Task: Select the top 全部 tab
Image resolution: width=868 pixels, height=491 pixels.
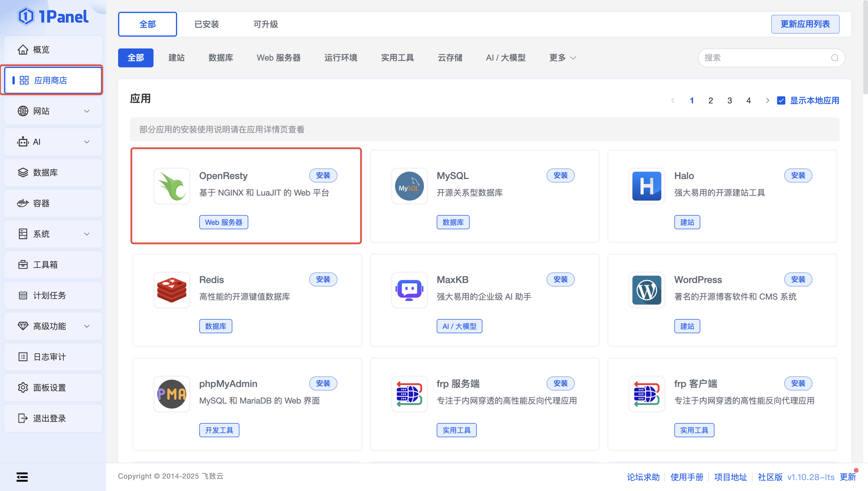Action: pyautogui.click(x=147, y=24)
